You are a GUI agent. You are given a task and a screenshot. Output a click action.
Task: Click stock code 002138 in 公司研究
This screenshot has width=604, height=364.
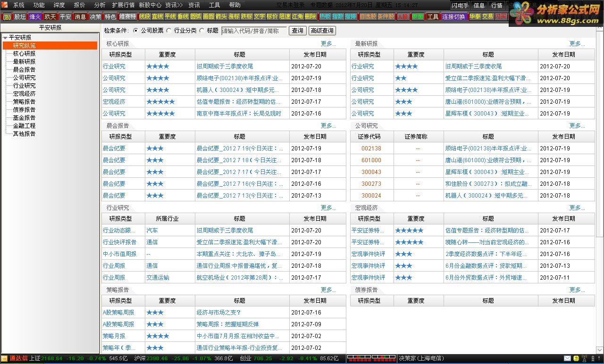coord(371,149)
